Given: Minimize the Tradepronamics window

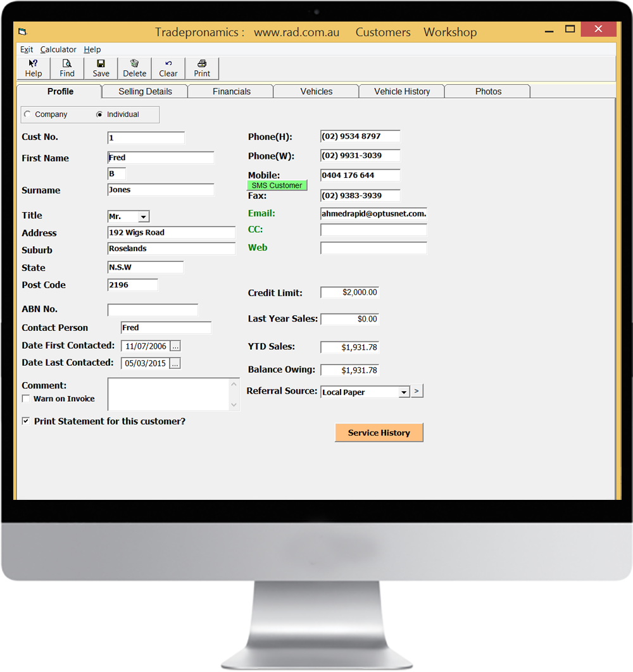Looking at the screenshot, I should (x=549, y=31).
